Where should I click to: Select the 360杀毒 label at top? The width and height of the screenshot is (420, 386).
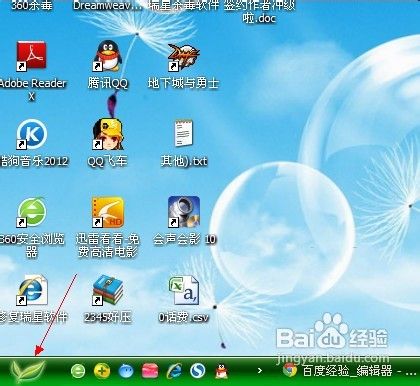(x=32, y=5)
